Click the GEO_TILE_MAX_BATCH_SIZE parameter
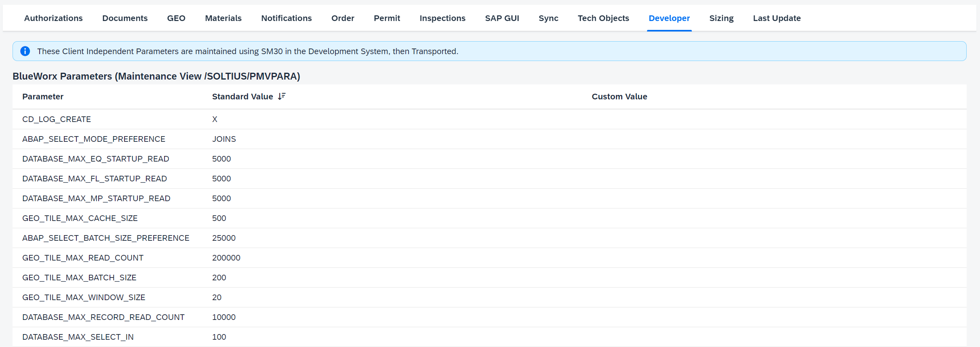Viewport: 980px width, 347px height. tap(79, 278)
